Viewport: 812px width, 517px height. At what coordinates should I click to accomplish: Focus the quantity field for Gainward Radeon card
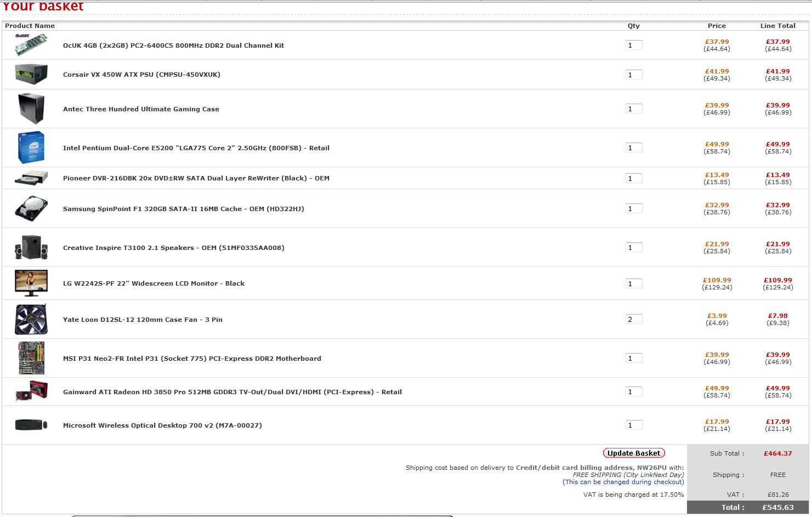[x=634, y=391]
